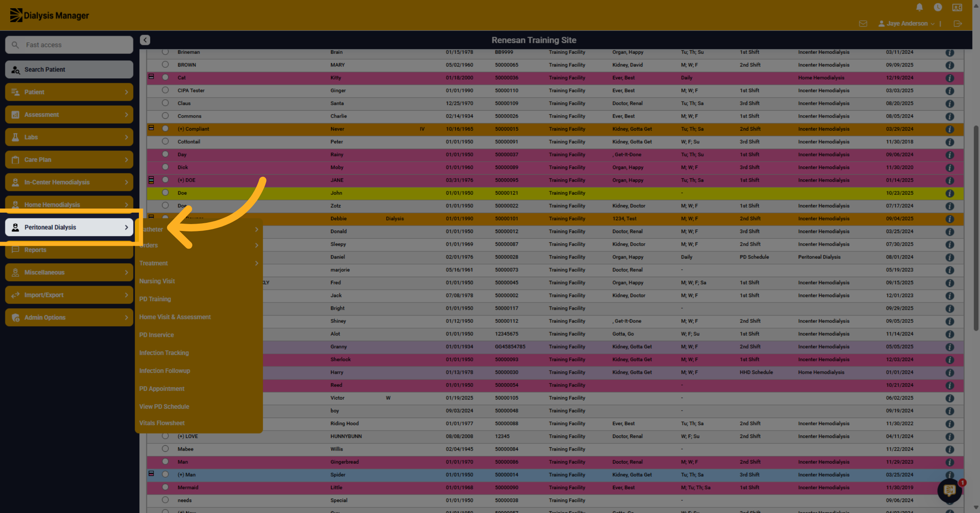The image size is (980, 513).
Task: Select the radio button for Doe John
Action: 165,193
